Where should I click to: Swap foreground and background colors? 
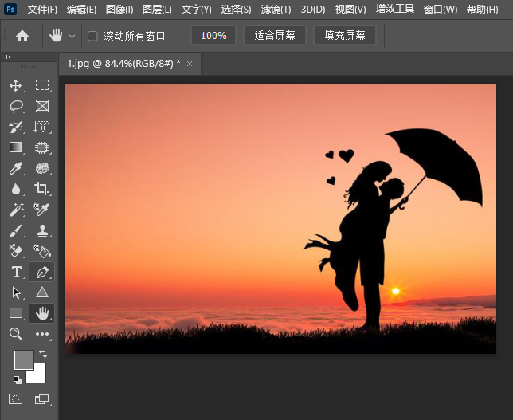[x=43, y=354]
